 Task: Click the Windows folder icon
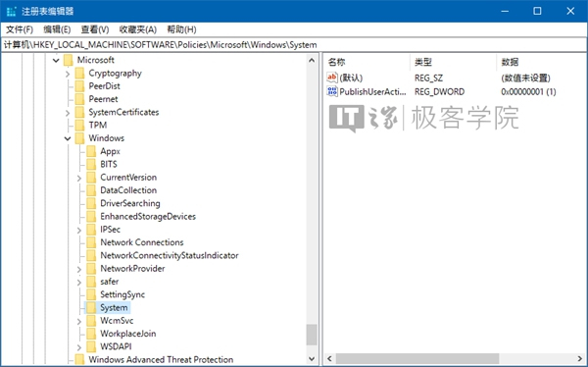coord(79,138)
